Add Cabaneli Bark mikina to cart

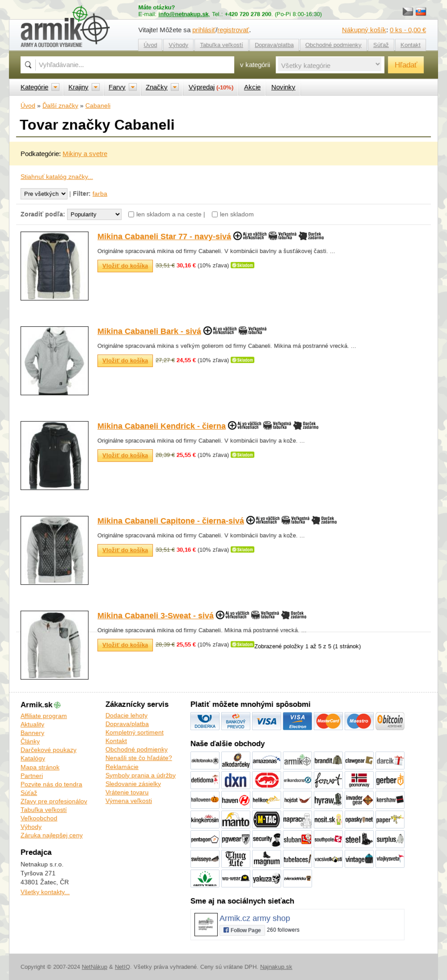125,360
